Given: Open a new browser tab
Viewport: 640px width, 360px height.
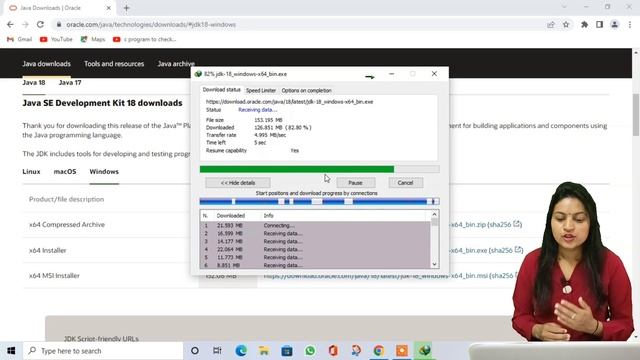Looking at the screenshot, I should pos(127,8).
